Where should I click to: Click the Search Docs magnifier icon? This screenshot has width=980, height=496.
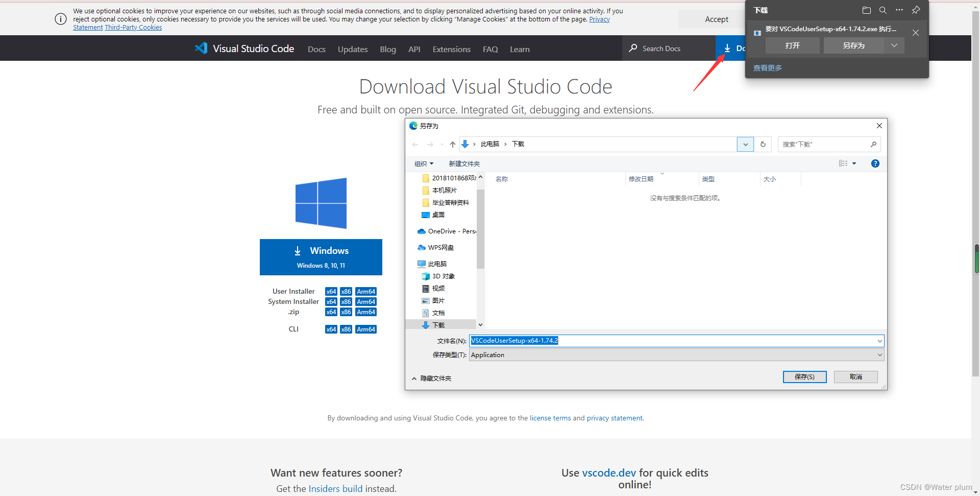click(x=633, y=48)
